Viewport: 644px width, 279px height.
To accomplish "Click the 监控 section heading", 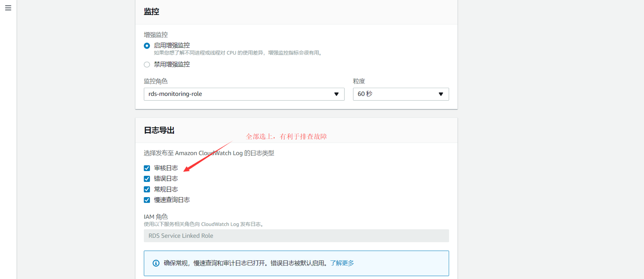I will tap(152, 12).
